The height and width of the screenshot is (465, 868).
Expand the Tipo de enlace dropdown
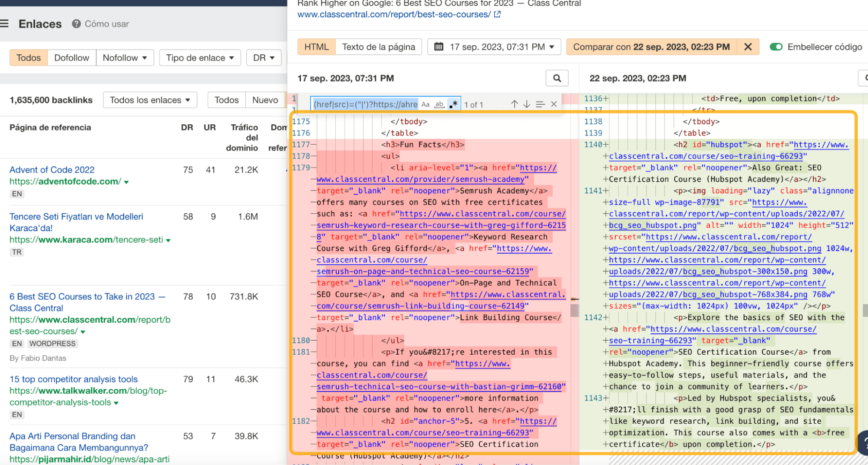pyautogui.click(x=200, y=58)
